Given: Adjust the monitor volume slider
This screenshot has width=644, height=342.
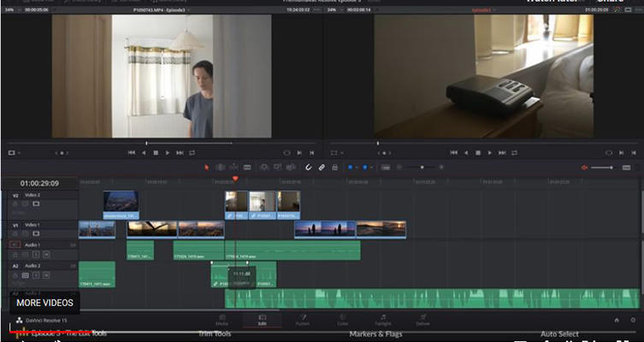Looking at the screenshot, I should 602,168.
